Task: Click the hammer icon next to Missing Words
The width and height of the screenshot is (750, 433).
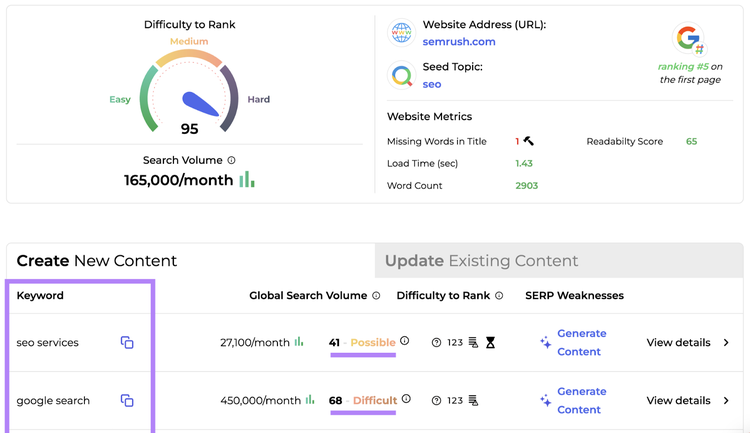Action: (529, 141)
